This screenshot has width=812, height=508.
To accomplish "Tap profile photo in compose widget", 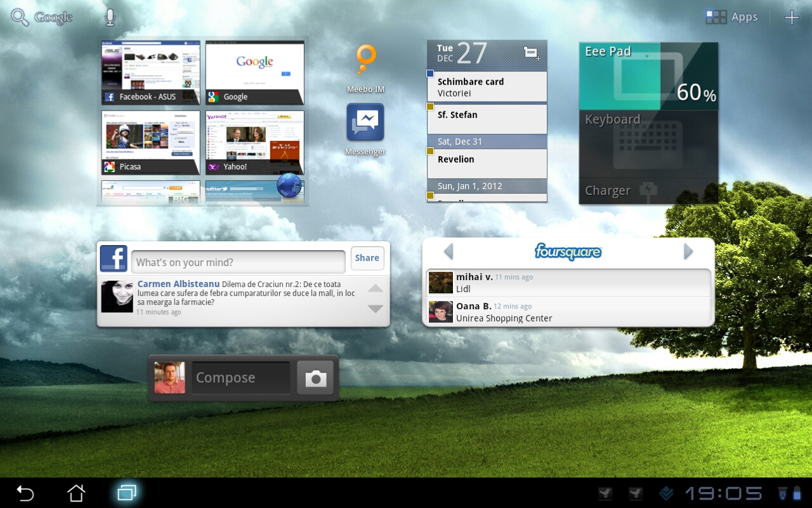I will tap(170, 378).
